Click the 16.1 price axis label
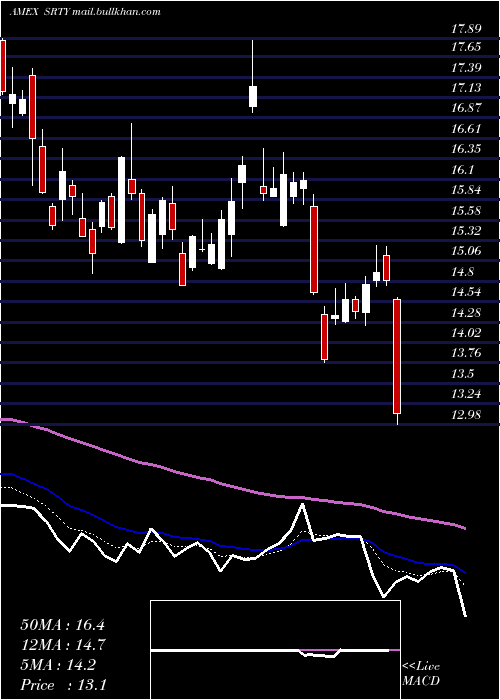 tap(462, 170)
